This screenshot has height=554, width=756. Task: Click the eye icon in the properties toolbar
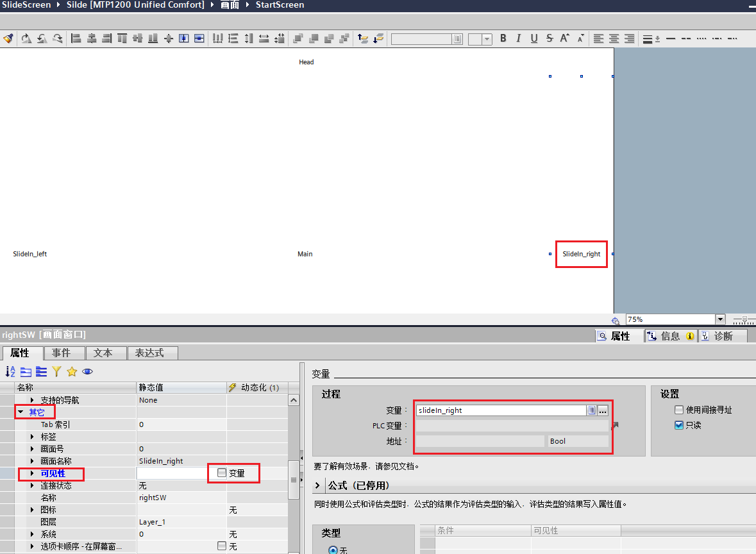87,371
